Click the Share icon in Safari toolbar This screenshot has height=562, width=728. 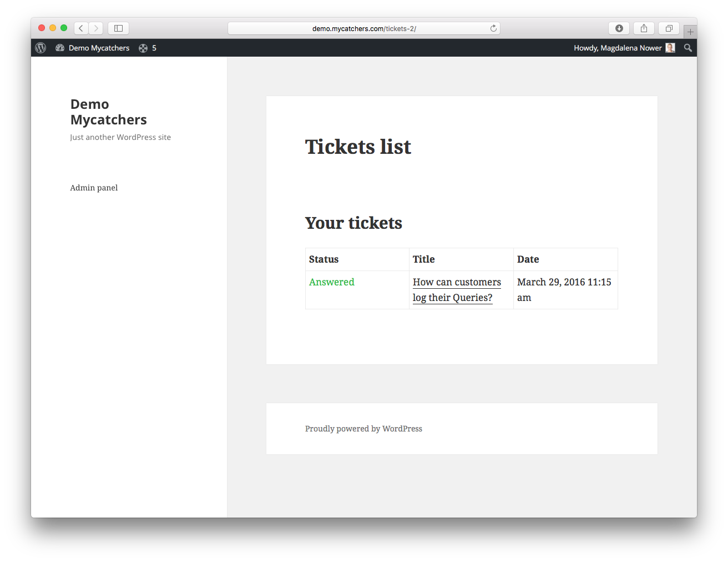(644, 28)
